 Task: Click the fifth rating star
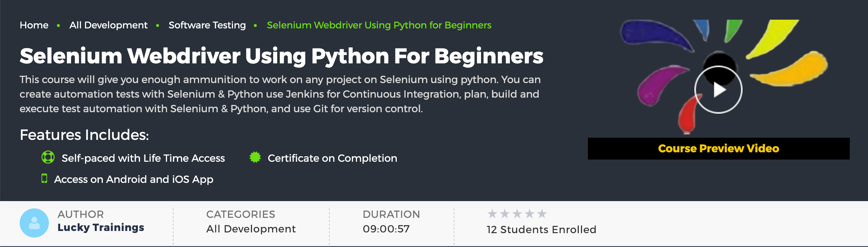542,214
